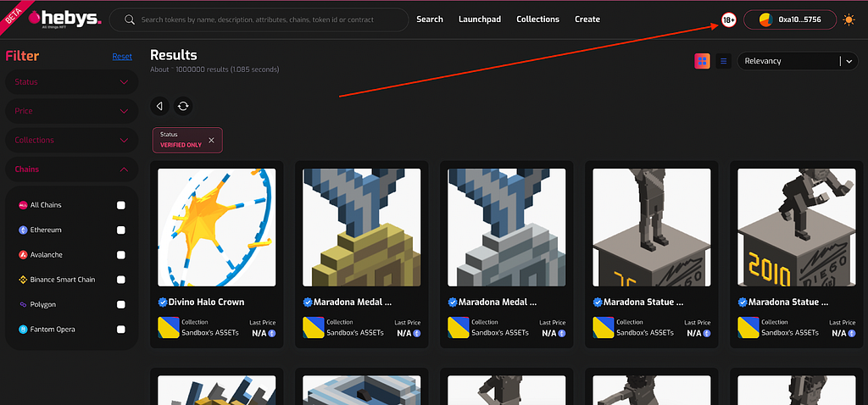Viewport: 868px width, 405px height.
Task: Collapse the Chains filter
Action: pyautogui.click(x=71, y=169)
